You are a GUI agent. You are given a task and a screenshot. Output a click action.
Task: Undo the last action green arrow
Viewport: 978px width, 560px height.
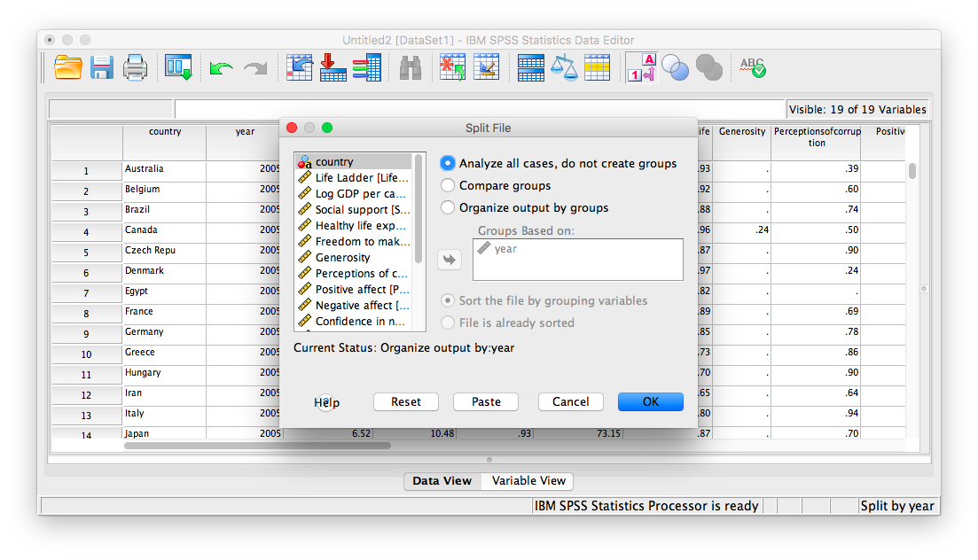pos(221,68)
